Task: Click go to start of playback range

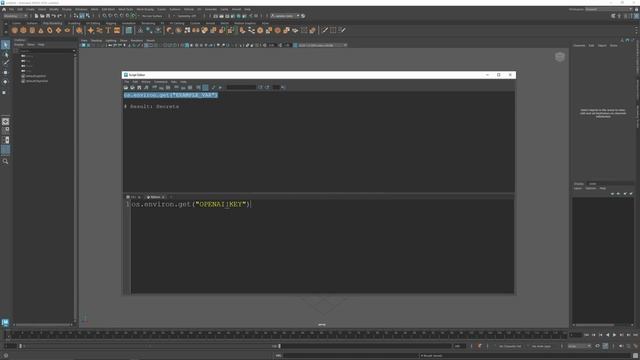Action: (x=587, y=335)
